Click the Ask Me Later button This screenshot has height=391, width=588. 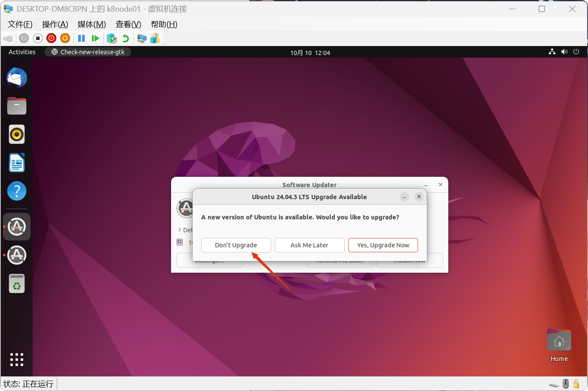(309, 245)
